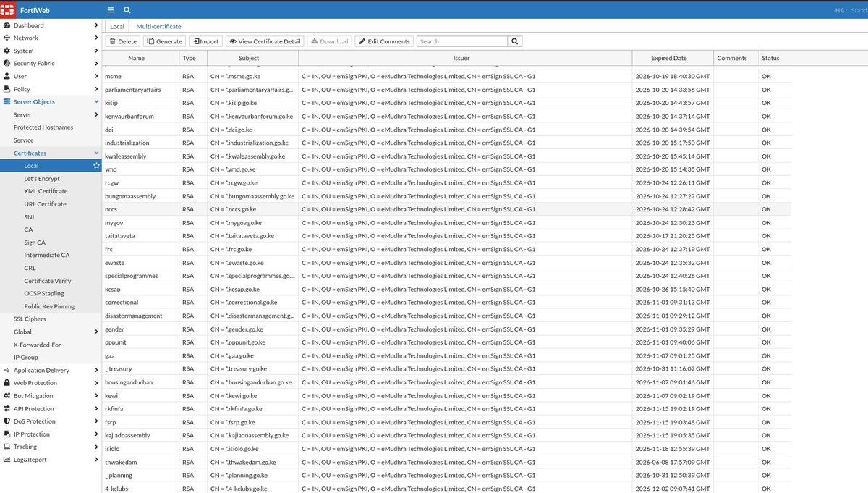This screenshot has height=493, width=868.
Task: Select the msme certificate row
Action: pos(446,76)
